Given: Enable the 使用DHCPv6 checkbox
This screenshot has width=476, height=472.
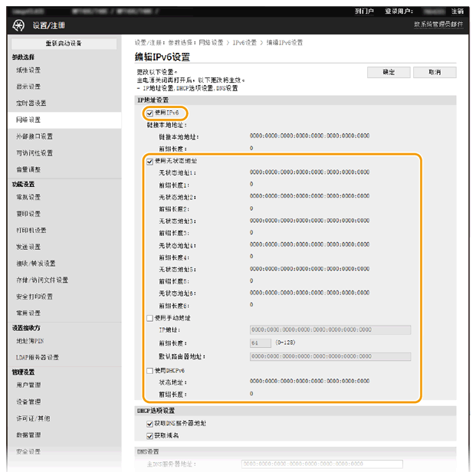Looking at the screenshot, I should (149, 371).
